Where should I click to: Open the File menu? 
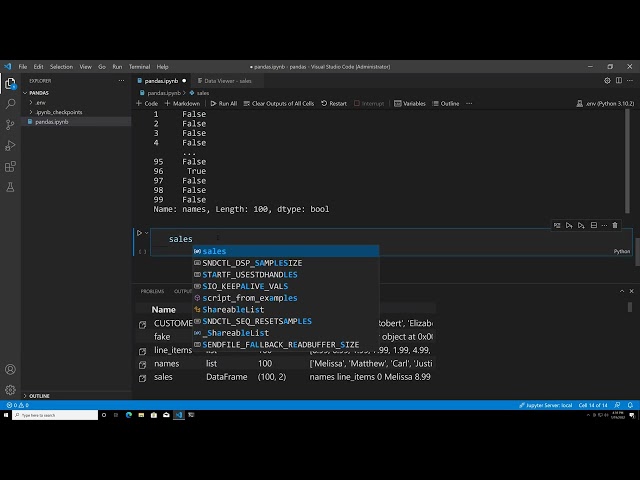pyautogui.click(x=23, y=67)
